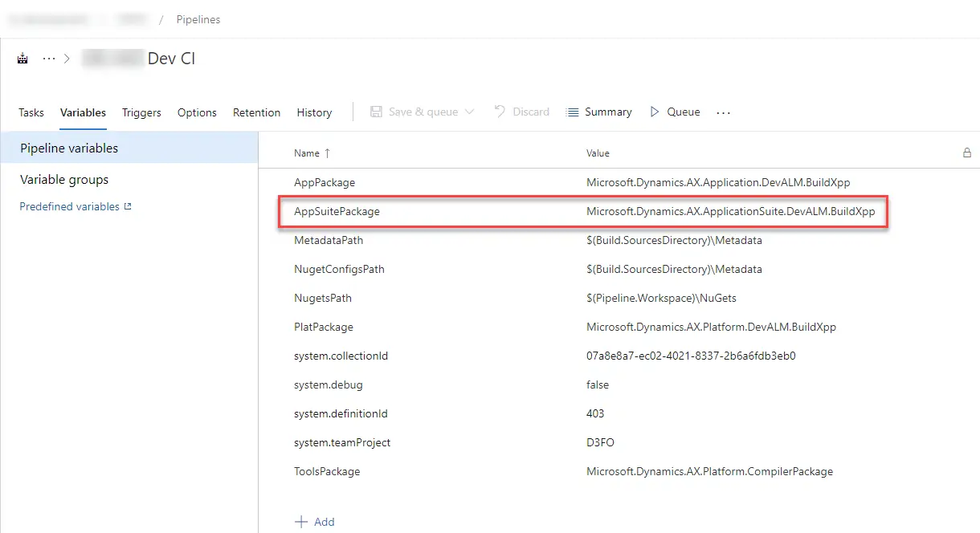Open the Retention tab
The height and width of the screenshot is (533, 980).
click(x=256, y=112)
